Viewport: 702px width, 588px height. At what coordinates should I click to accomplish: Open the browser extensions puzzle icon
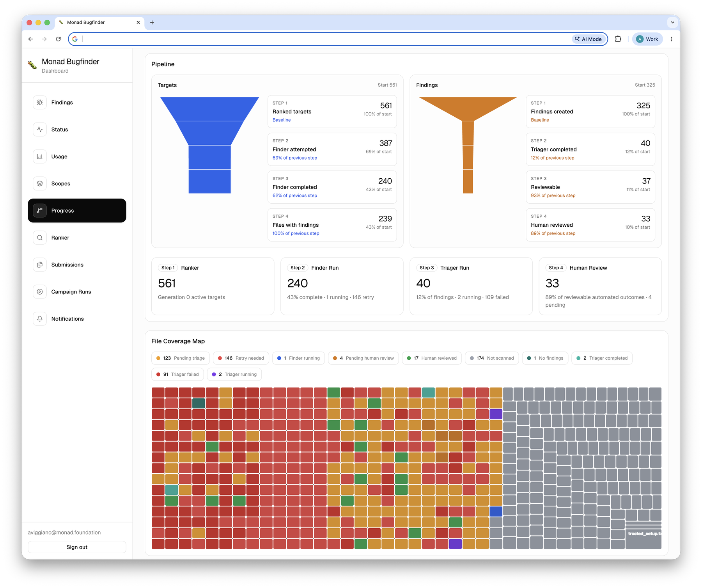point(618,39)
